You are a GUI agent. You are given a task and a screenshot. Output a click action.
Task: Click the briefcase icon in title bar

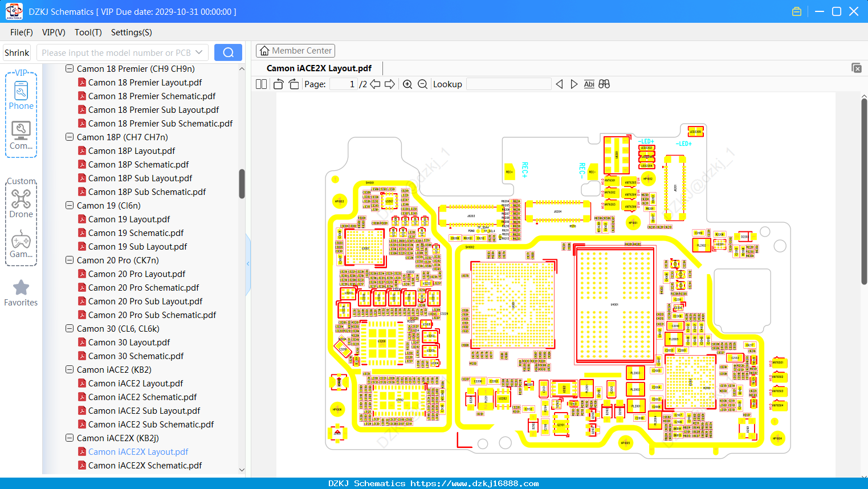point(797,11)
